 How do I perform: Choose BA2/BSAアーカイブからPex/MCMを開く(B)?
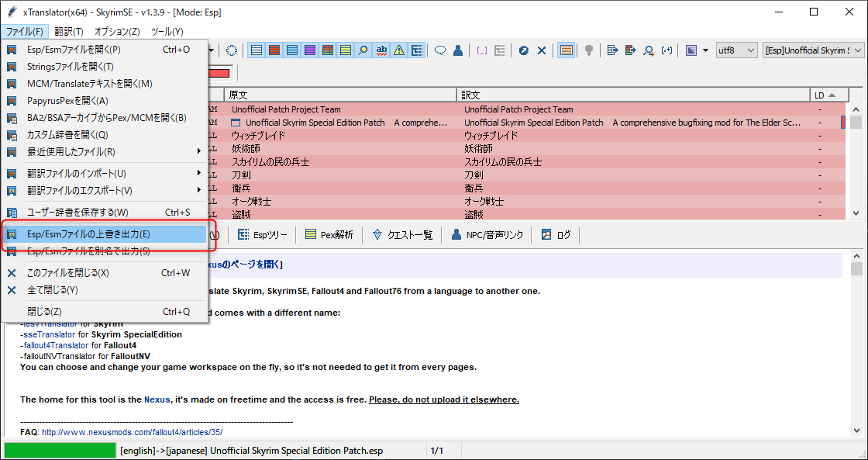tap(105, 117)
